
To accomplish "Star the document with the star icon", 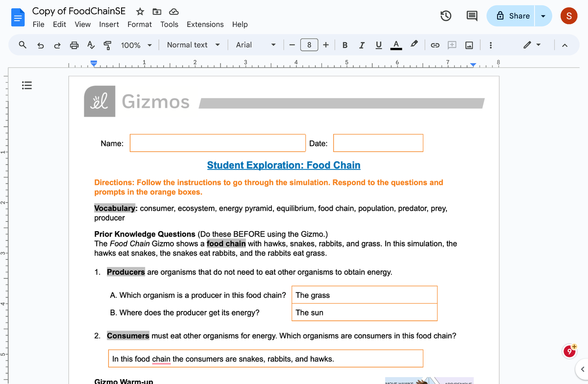I will pyautogui.click(x=140, y=11).
